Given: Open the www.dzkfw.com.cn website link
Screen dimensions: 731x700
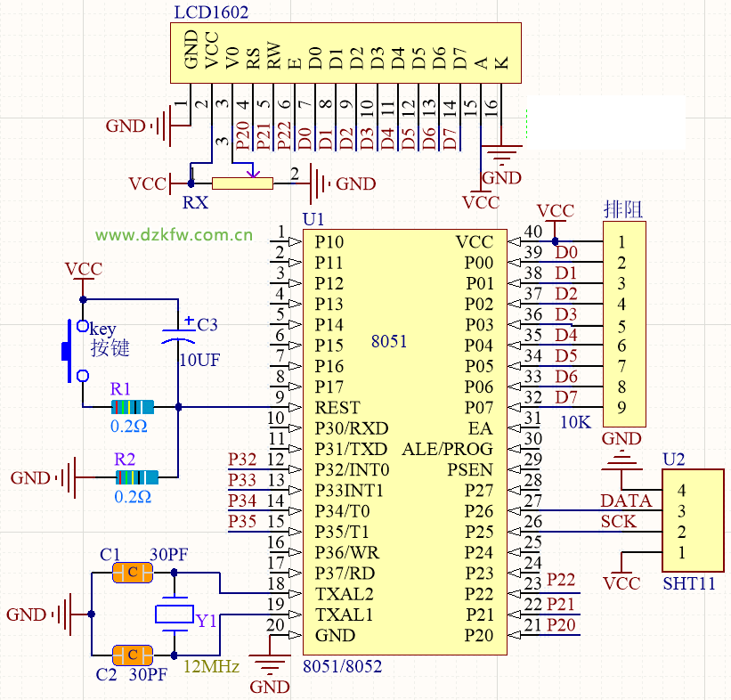Looking at the screenshot, I should point(175,235).
